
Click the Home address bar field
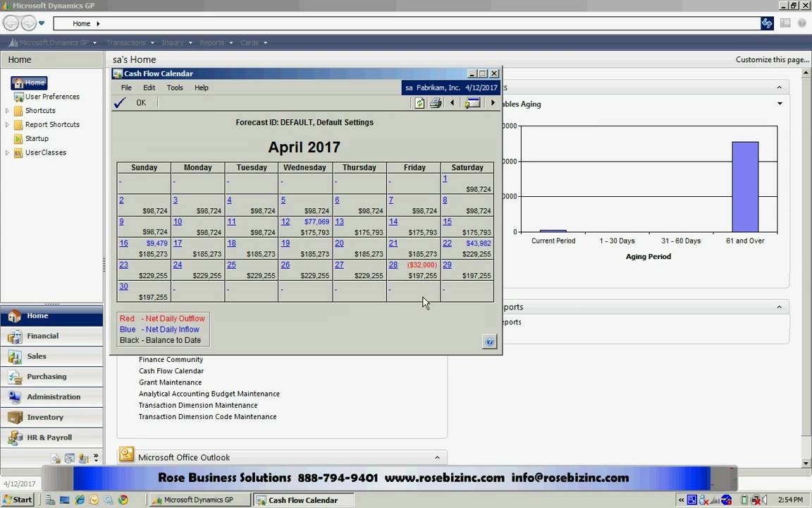coord(407,23)
